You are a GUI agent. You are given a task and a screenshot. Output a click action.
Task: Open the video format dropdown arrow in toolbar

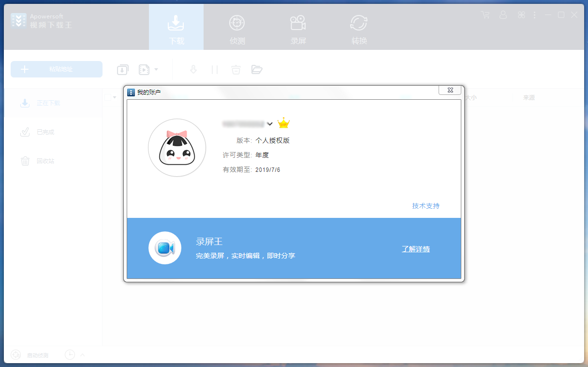click(x=157, y=69)
